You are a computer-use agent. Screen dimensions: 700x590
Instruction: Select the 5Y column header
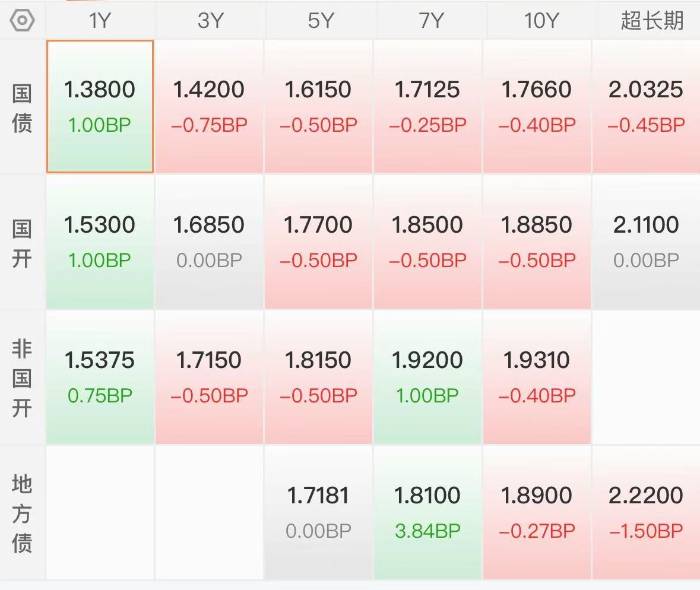pos(319,21)
